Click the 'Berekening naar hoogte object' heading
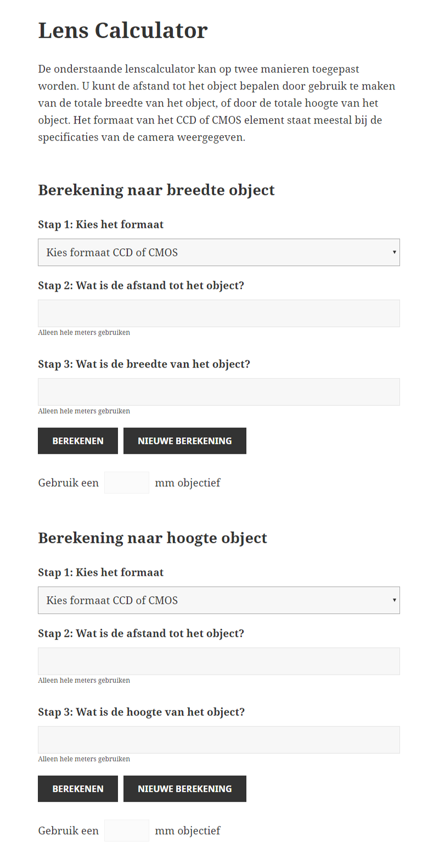439x868 pixels. (x=153, y=538)
